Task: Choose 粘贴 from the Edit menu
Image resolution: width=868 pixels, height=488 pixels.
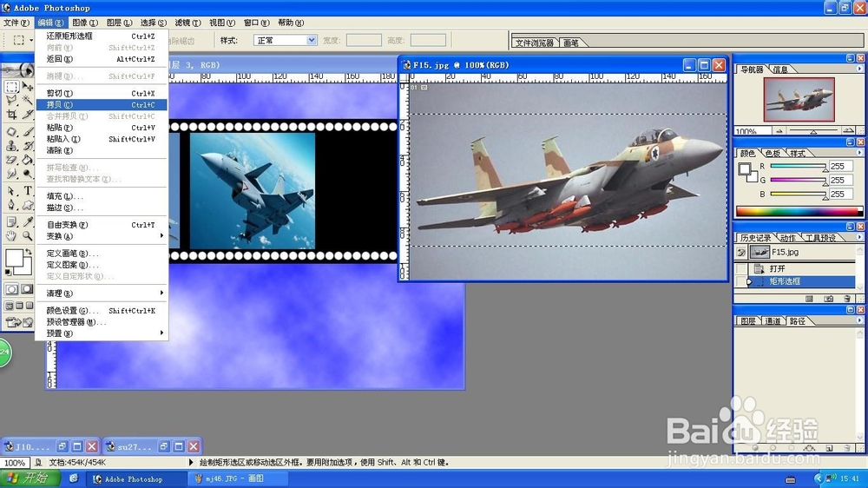Action: point(102,128)
